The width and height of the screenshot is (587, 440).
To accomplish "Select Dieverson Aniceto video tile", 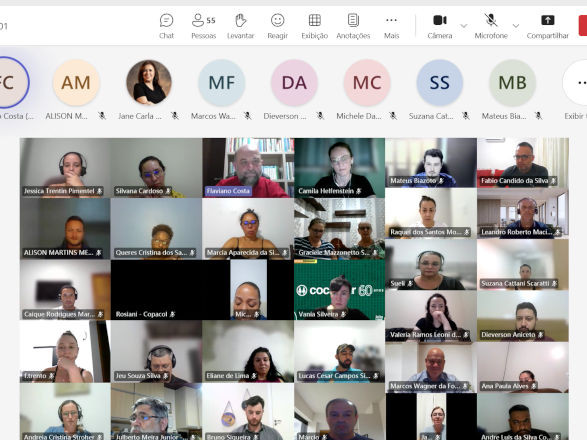I will 523,316.
